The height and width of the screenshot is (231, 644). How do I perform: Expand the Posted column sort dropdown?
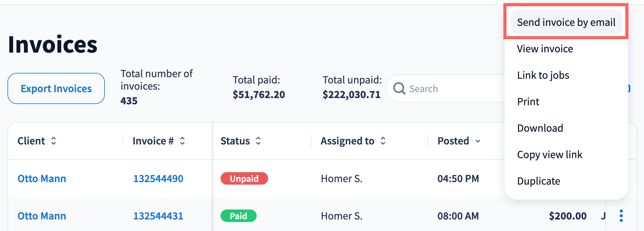[478, 141]
